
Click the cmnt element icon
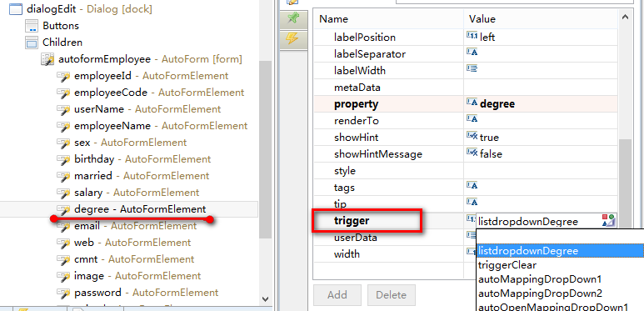(63, 259)
